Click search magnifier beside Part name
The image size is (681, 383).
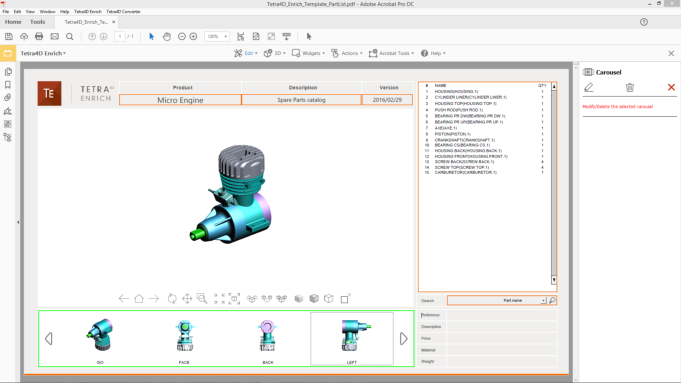[552, 300]
